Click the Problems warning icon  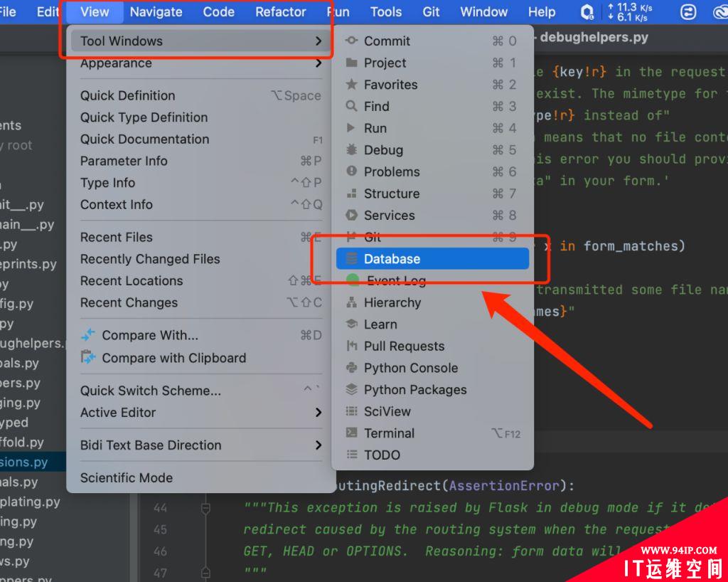pos(351,171)
